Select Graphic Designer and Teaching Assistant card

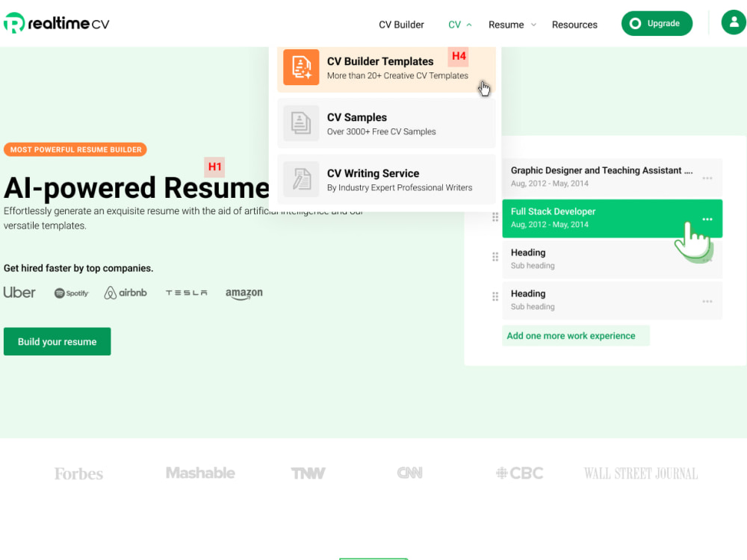(x=613, y=177)
